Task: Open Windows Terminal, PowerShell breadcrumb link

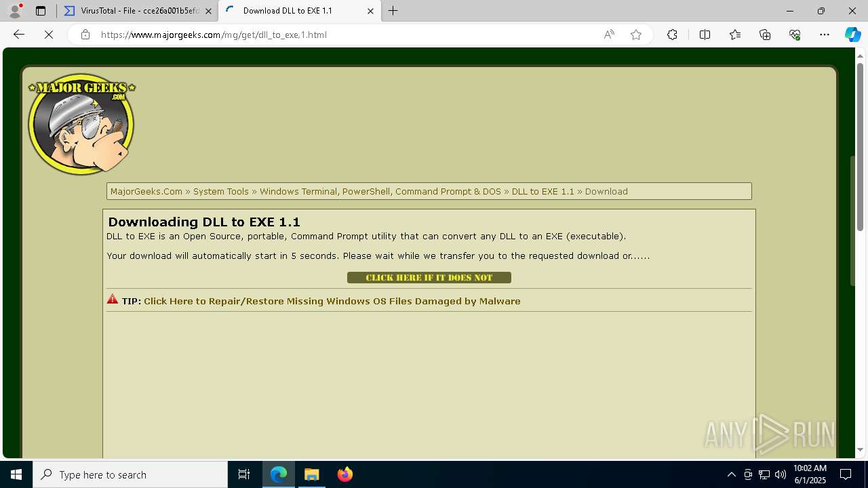Action: (380, 192)
